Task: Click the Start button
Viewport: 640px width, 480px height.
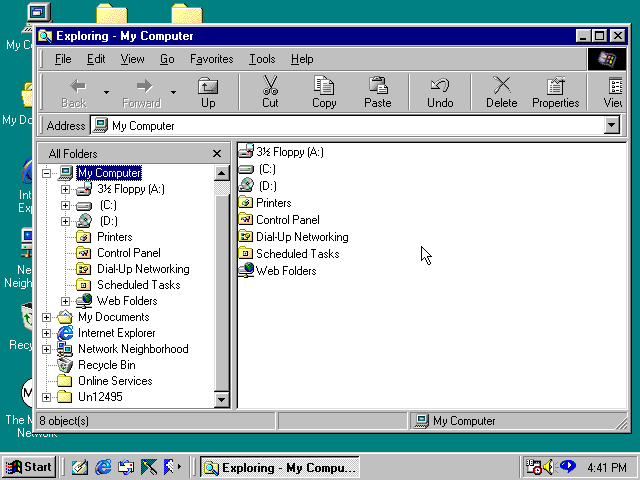Action: click(29, 467)
